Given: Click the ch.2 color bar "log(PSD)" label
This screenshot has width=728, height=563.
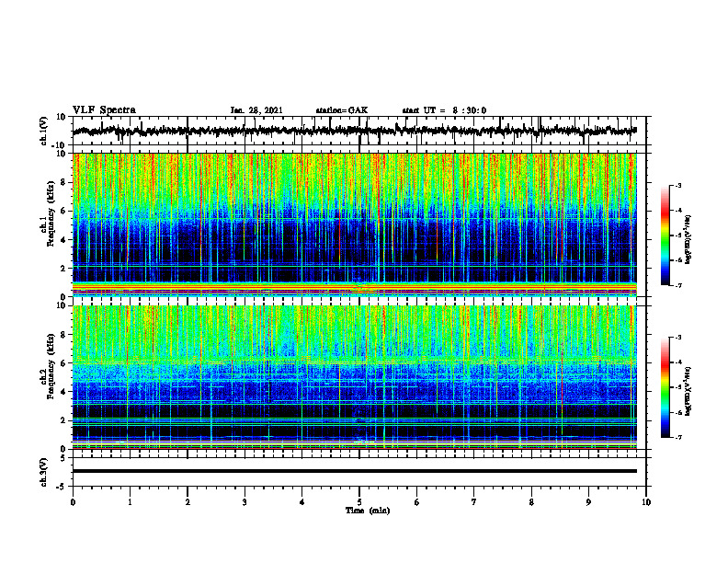Looking at the screenshot, I should 688,391.
